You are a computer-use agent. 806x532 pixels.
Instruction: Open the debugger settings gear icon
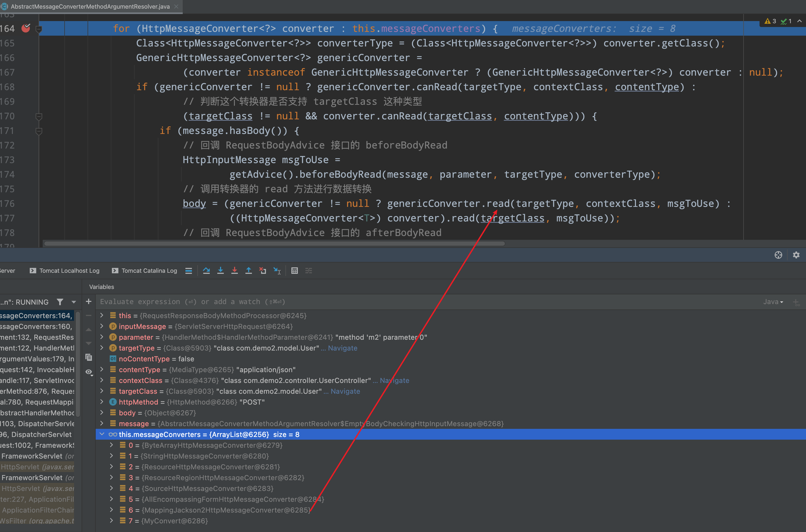coord(797,255)
